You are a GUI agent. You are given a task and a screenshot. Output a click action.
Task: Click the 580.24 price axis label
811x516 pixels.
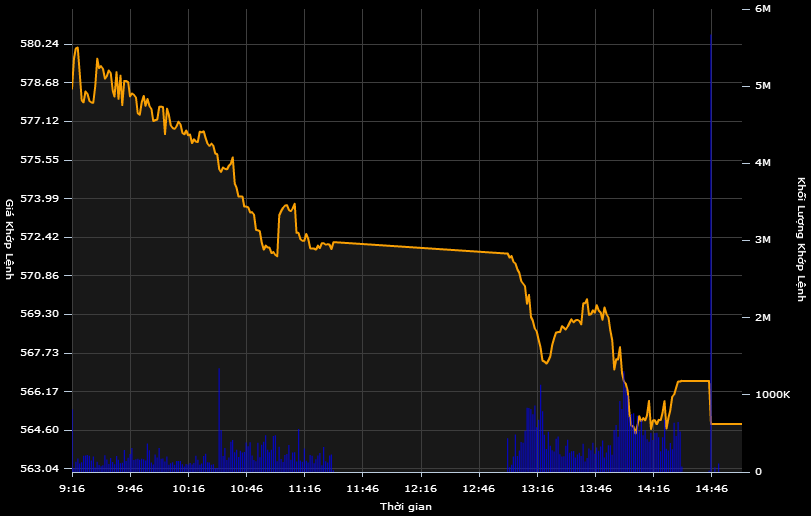(40, 44)
